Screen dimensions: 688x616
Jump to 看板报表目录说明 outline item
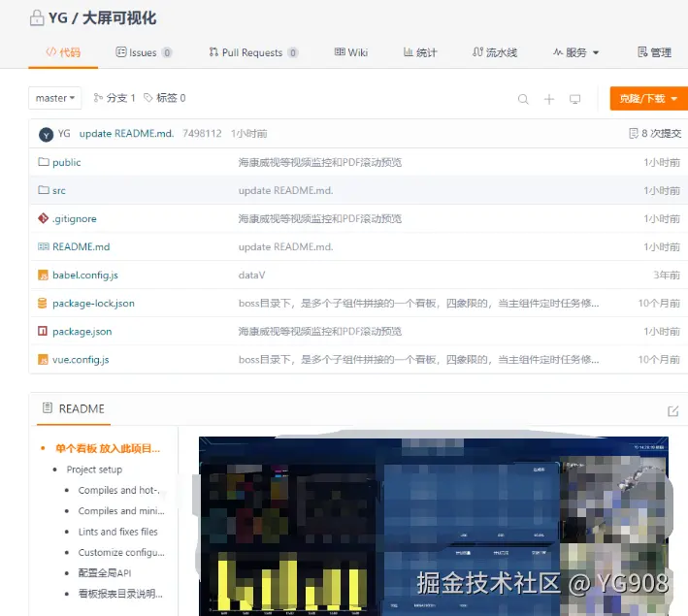[x=120, y=594]
